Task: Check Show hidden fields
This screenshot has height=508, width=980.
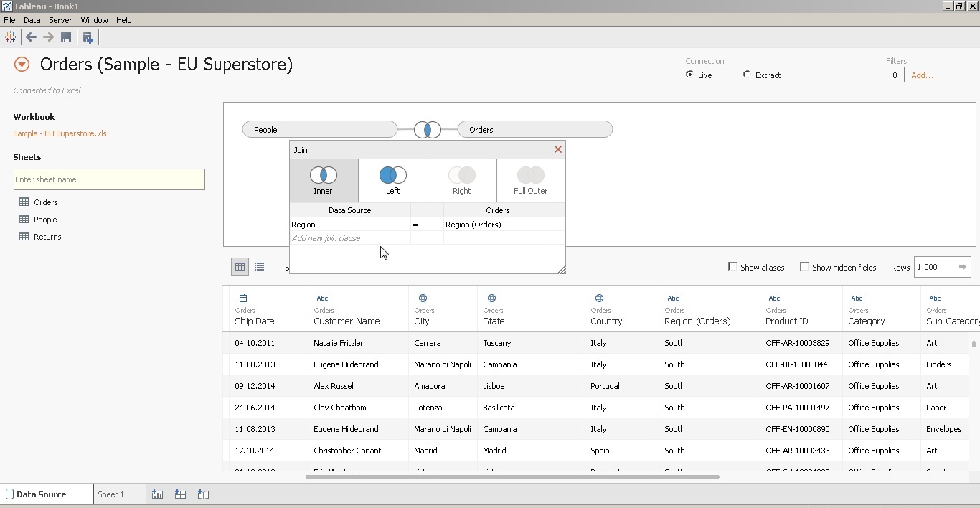Action: [x=804, y=267]
